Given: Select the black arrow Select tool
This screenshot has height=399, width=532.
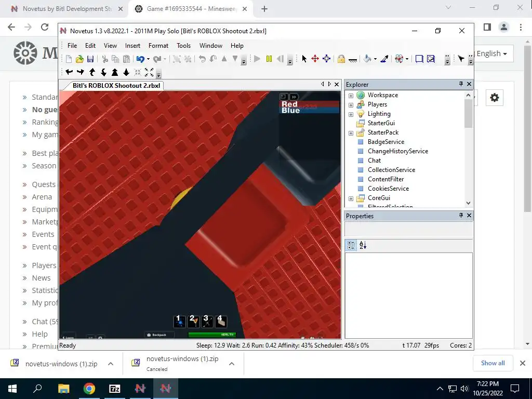Looking at the screenshot, I should [x=304, y=59].
